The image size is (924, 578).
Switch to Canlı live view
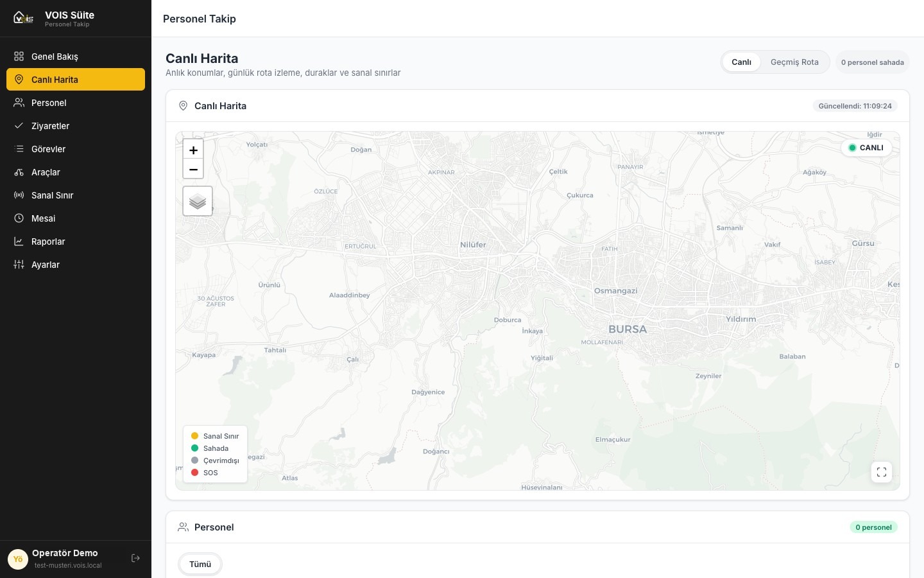[741, 62]
